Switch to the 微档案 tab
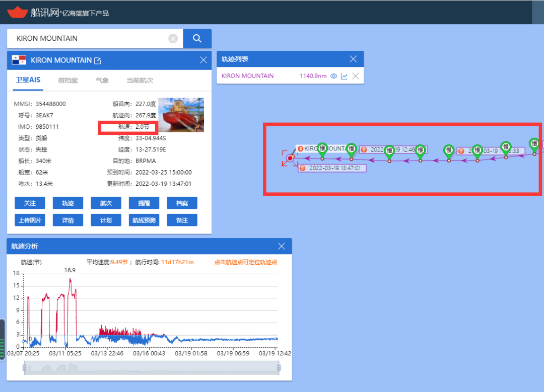Viewport: 544px width, 392px height. (x=68, y=80)
